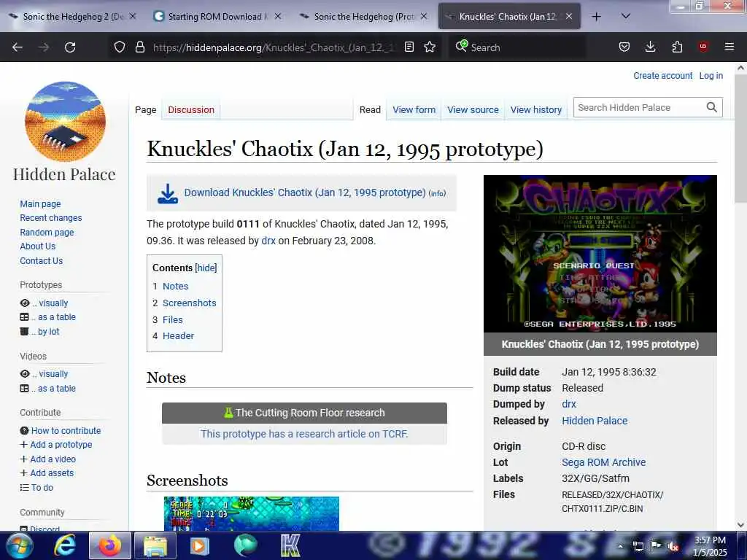Switch to Starting ROM Download tab
Viewport: 747px width, 560px height.
[x=218, y=16]
